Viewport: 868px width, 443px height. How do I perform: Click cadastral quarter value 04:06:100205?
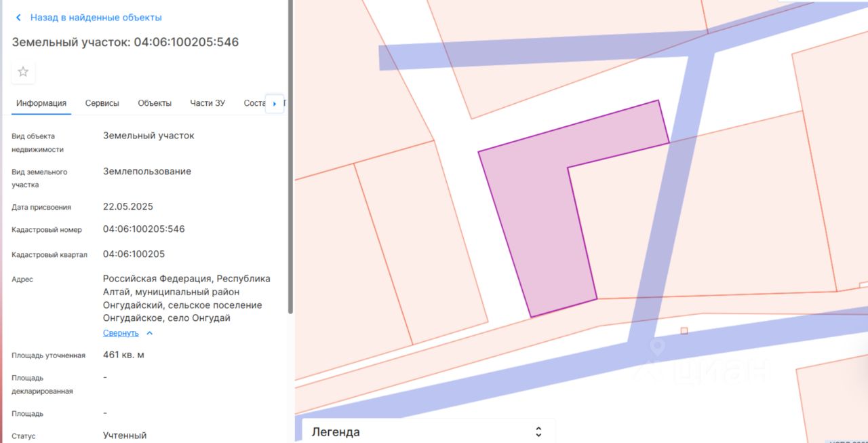click(134, 254)
